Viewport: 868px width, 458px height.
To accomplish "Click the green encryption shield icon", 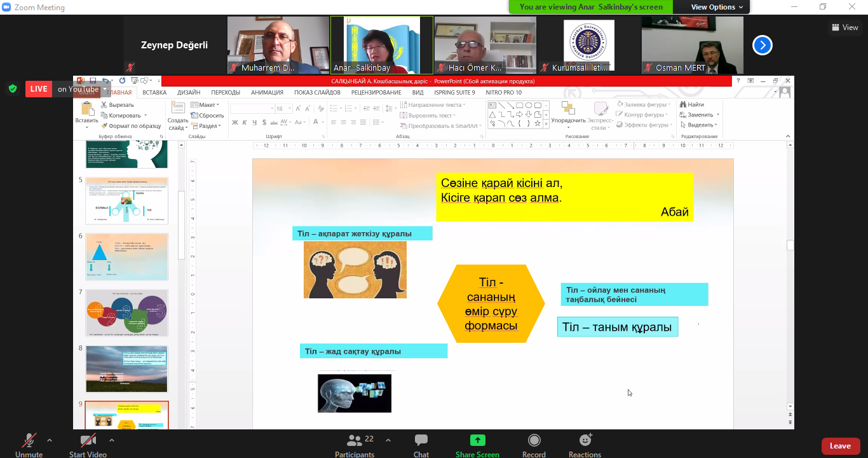I will click(x=12, y=88).
